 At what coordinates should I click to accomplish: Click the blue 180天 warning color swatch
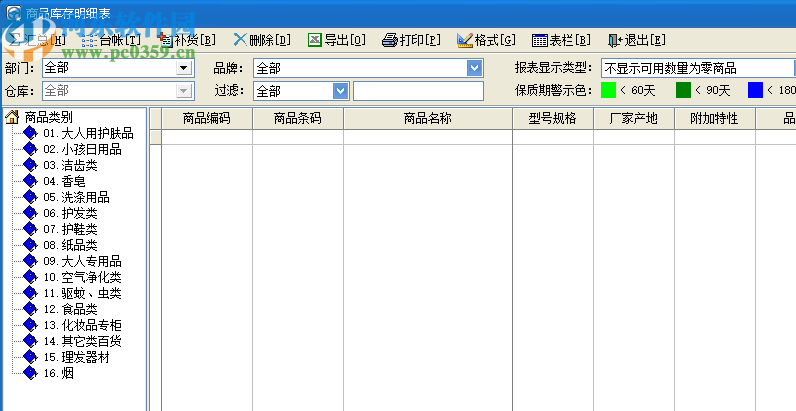pos(755,90)
